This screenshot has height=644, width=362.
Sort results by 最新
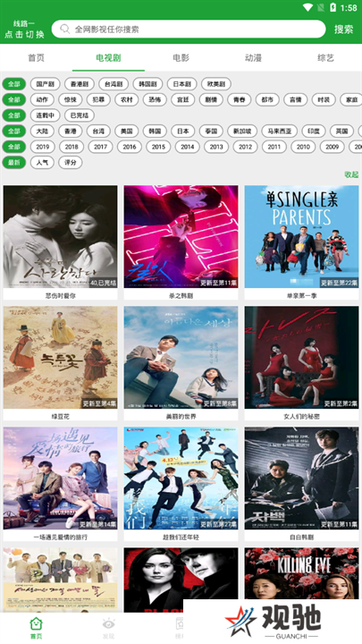coord(14,162)
